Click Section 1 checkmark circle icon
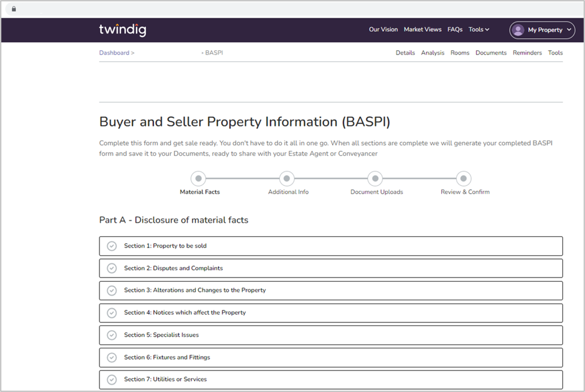Image resolution: width=585 pixels, height=392 pixels. pyautogui.click(x=111, y=246)
